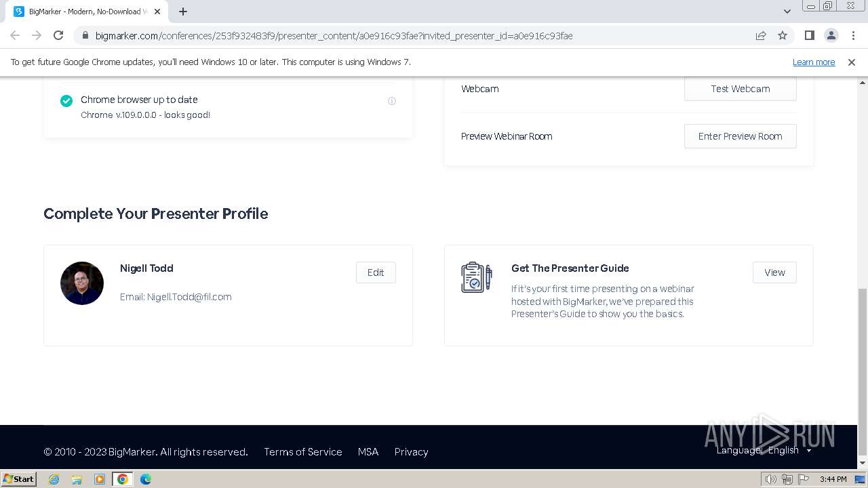Reload the BigMarker page

(x=58, y=35)
